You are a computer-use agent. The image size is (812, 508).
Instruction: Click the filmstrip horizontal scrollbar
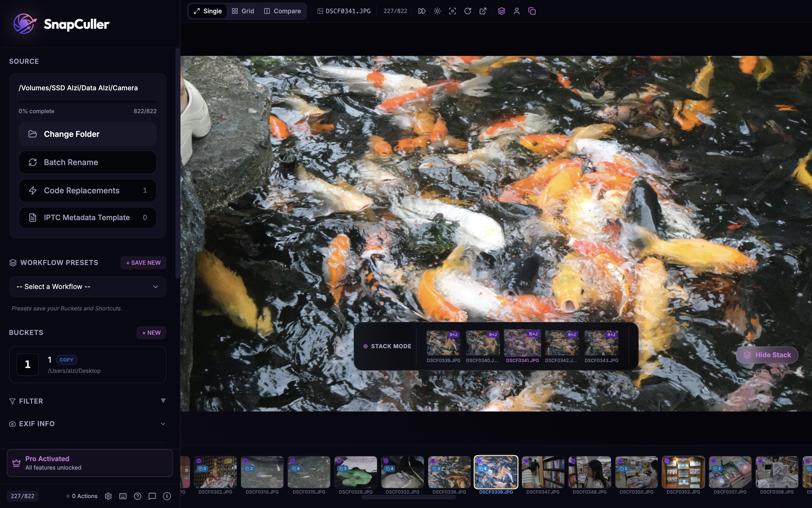tap(408, 498)
